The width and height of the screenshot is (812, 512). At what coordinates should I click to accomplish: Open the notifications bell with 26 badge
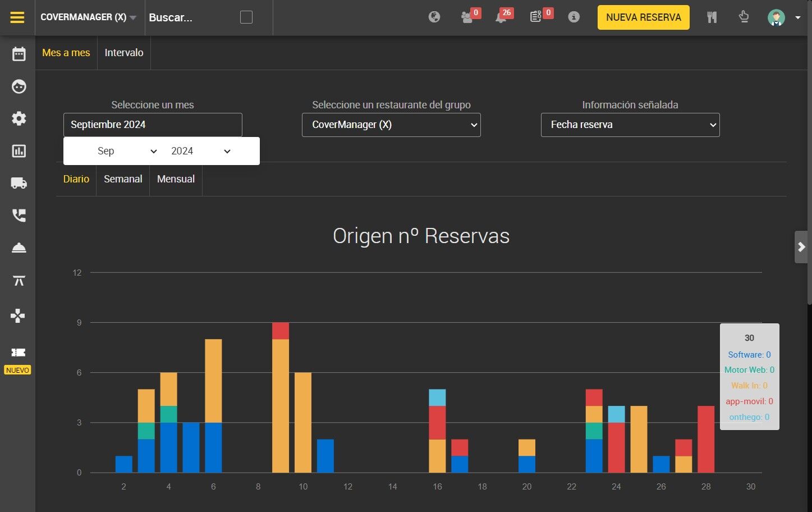pos(501,17)
